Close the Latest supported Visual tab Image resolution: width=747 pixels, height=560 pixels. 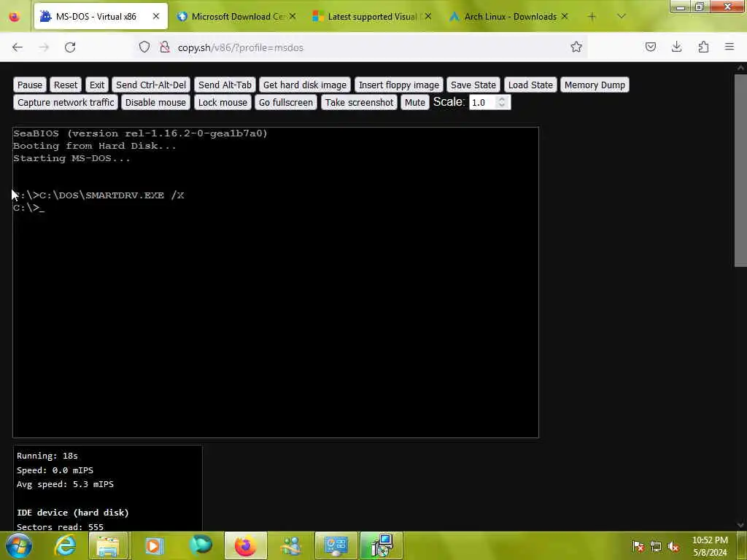pyautogui.click(x=428, y=17)
